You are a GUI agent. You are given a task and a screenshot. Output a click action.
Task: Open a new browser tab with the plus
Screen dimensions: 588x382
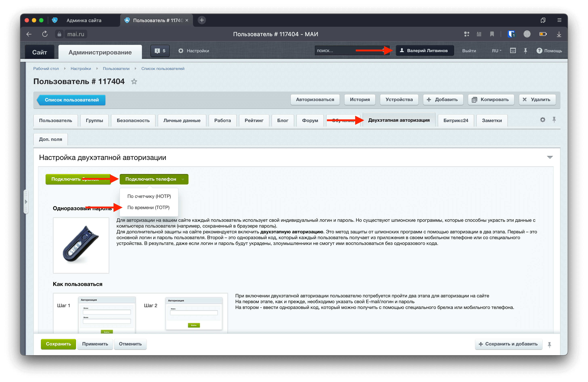[x=202, y=20]
